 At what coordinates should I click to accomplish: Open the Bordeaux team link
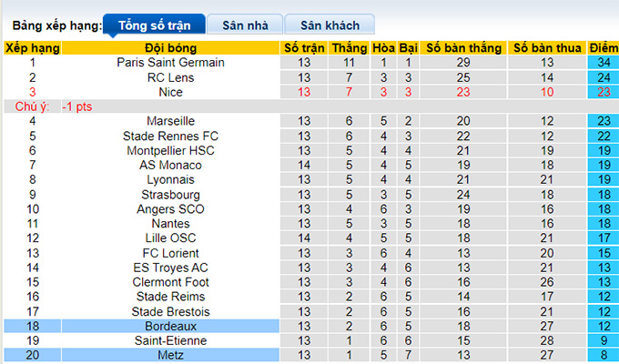pyautogui.click(x=170, y=326)
